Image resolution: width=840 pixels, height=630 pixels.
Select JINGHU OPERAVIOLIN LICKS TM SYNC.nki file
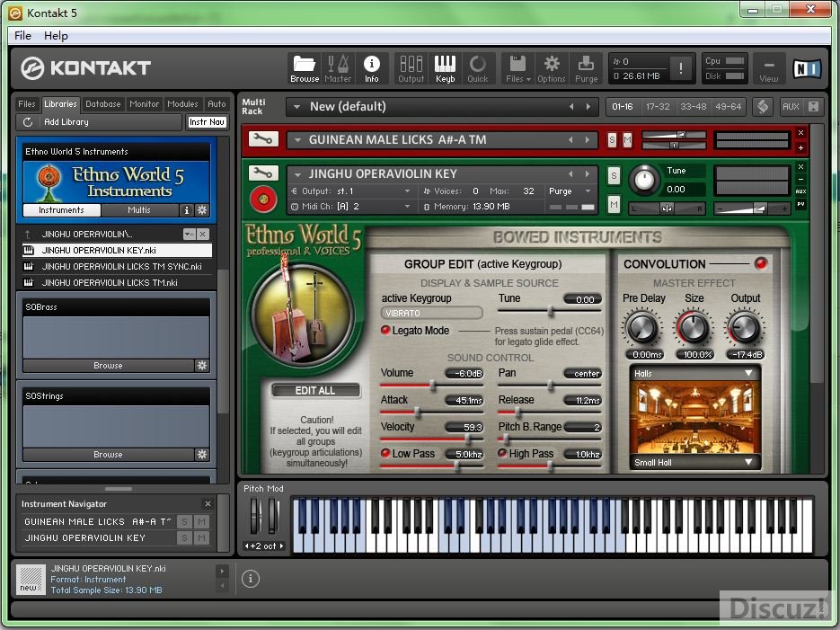click(x=121, y=266)
